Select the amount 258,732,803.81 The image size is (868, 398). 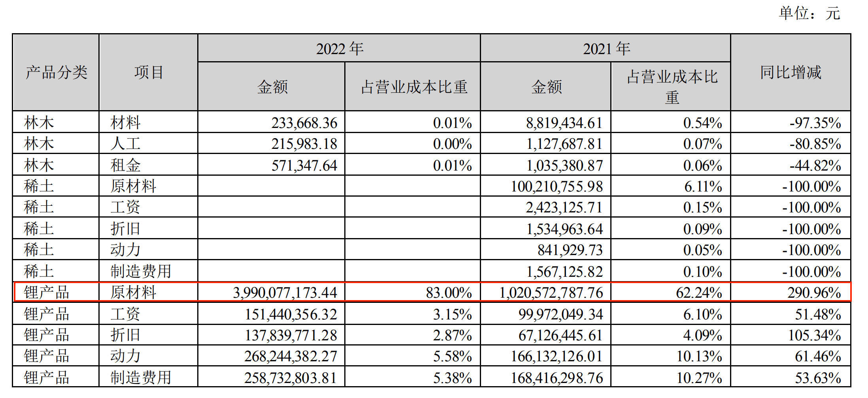point(291,378)
